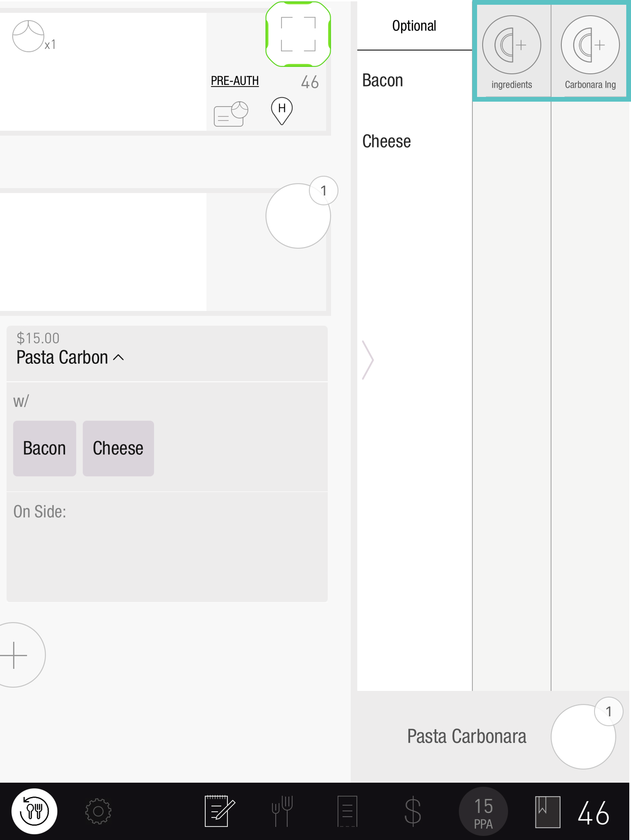631x840 pixels.
Task: Toggle the Bacon modifier chip
Action: pyautogui.click(x=44, y=448)
